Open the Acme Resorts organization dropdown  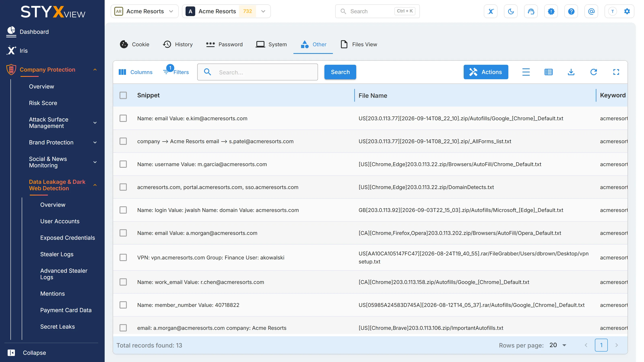click(144, 11)
